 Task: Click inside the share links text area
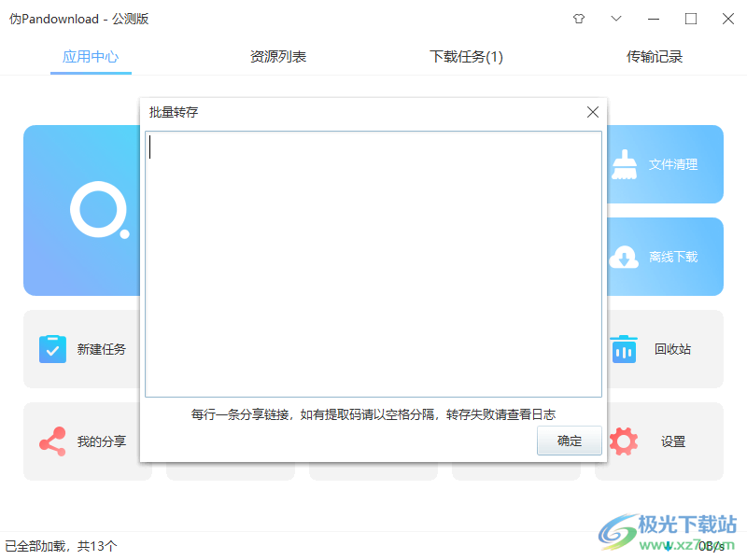click(x=373, y=264)
